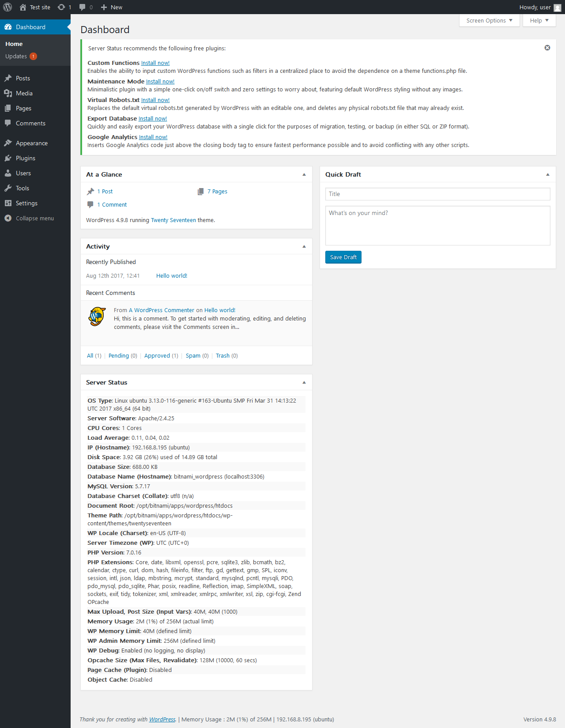Click the WordPress link in footer
The width and height of the screenshot is (565, 728).
pos(162,719)
